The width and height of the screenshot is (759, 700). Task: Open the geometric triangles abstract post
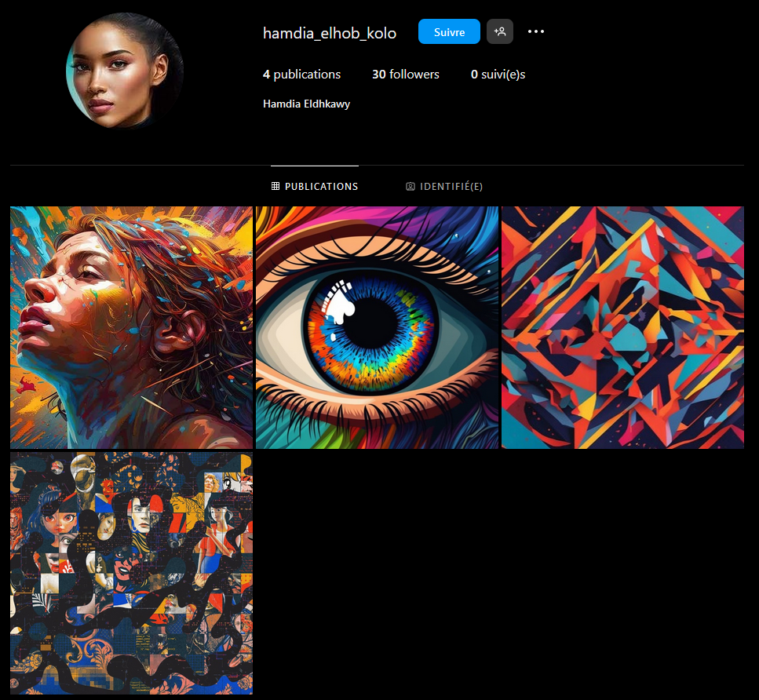point(622,328)
